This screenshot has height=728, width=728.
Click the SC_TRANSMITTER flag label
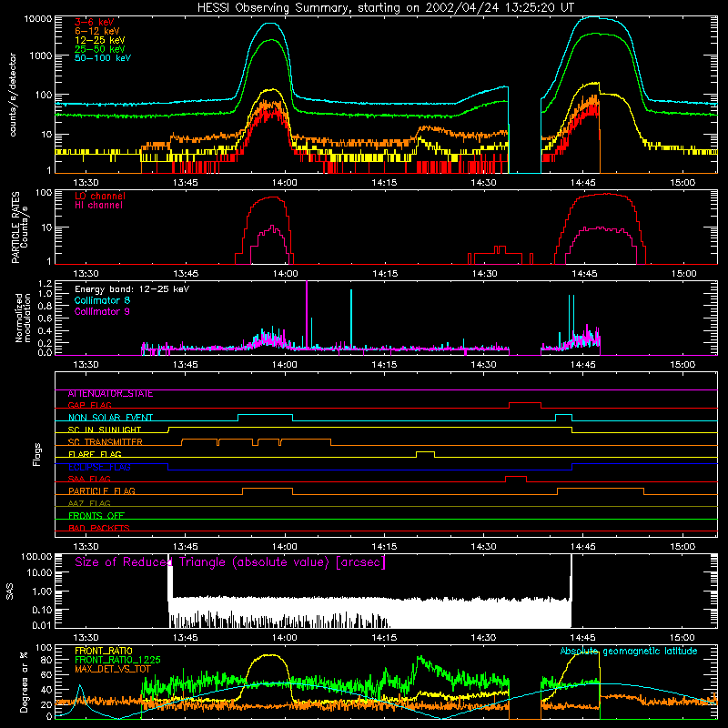coord(106,442)
